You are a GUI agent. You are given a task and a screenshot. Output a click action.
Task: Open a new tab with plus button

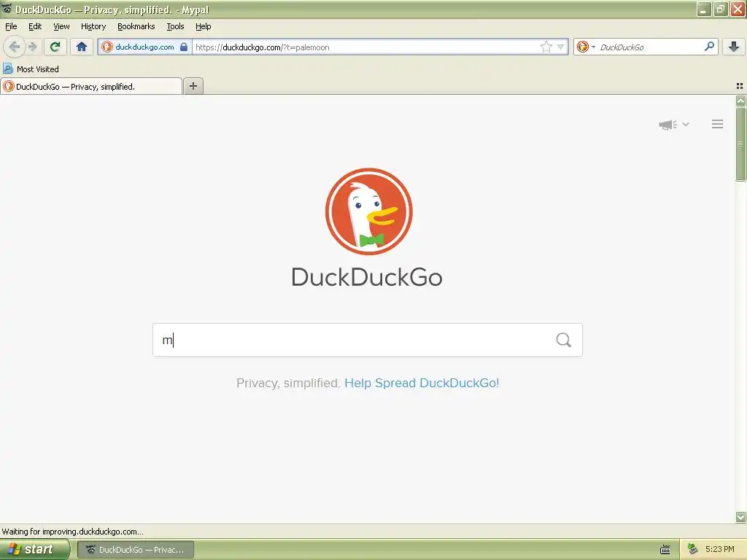193,86
